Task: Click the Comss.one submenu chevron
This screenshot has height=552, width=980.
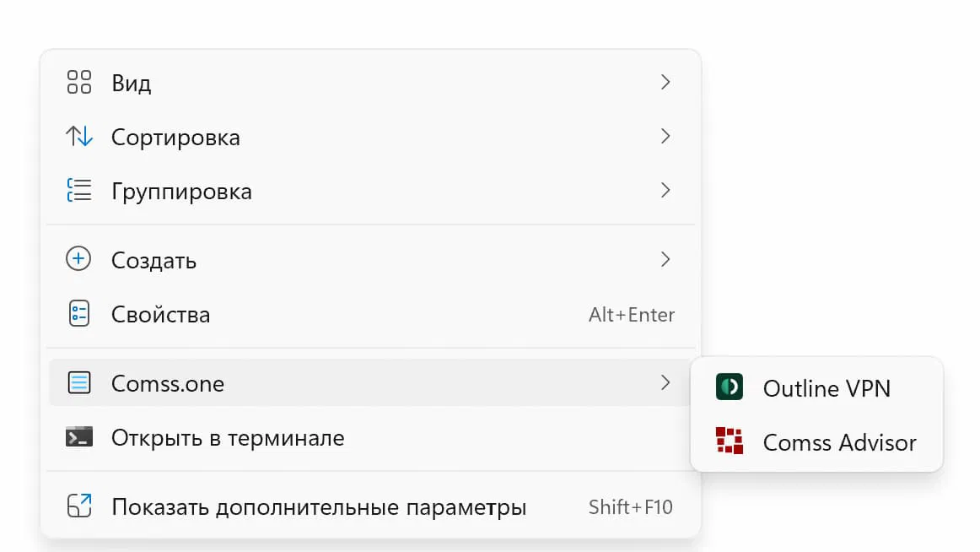Action: [x=665, y=383]
